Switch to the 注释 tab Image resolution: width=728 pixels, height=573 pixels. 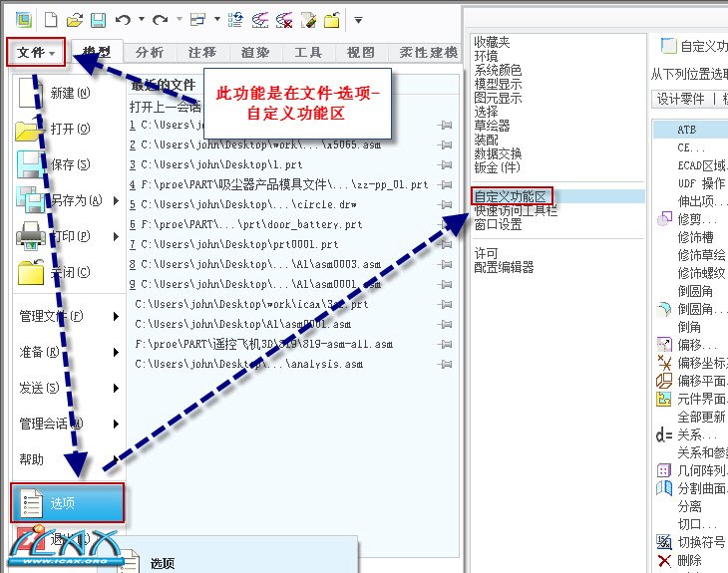(202, 53)
